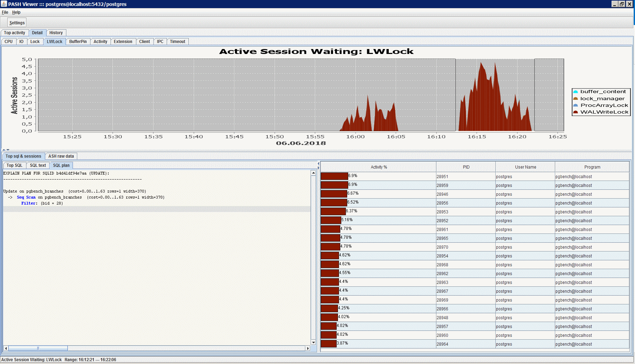The height and width of the screenshot is (364, 635).
Task: Open the Timeout wait tab
Action: click(x=177, y=41)
